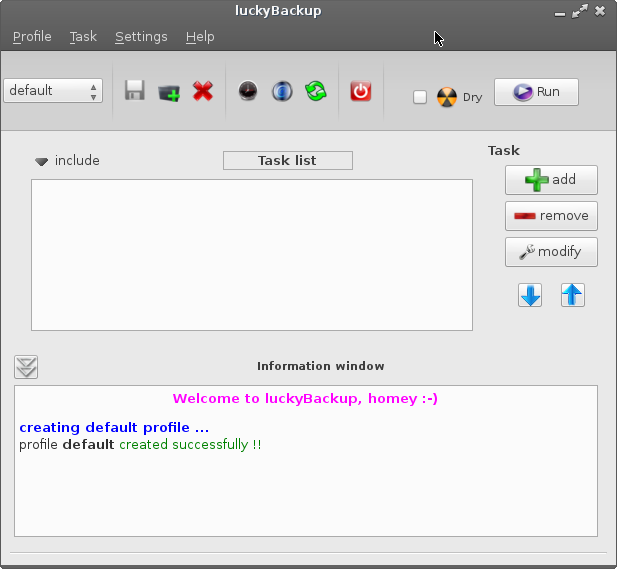Screen dimensions: 617x569
Task: Click the green refresh arrows icon
Action: (316, 91)
